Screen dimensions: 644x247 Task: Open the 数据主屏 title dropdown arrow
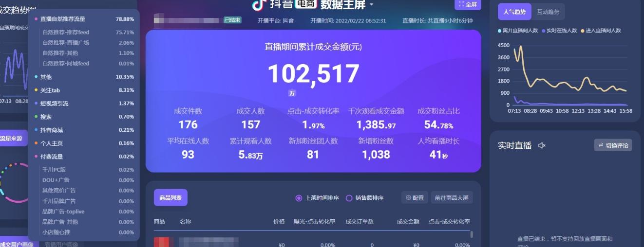[x=372, y=4]
